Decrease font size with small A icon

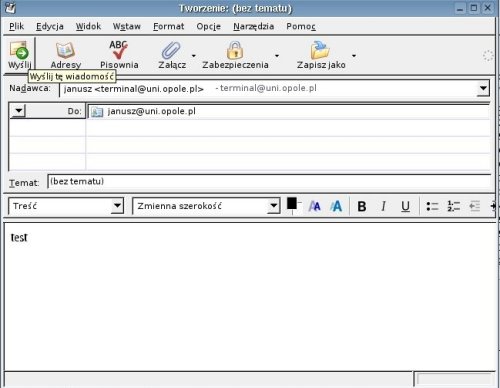coord(314,206)
